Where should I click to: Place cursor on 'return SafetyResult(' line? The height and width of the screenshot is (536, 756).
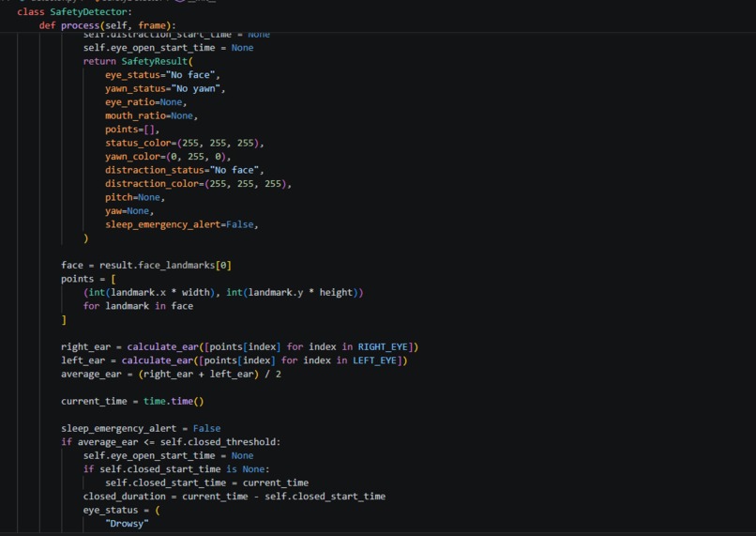pos(138,61)
